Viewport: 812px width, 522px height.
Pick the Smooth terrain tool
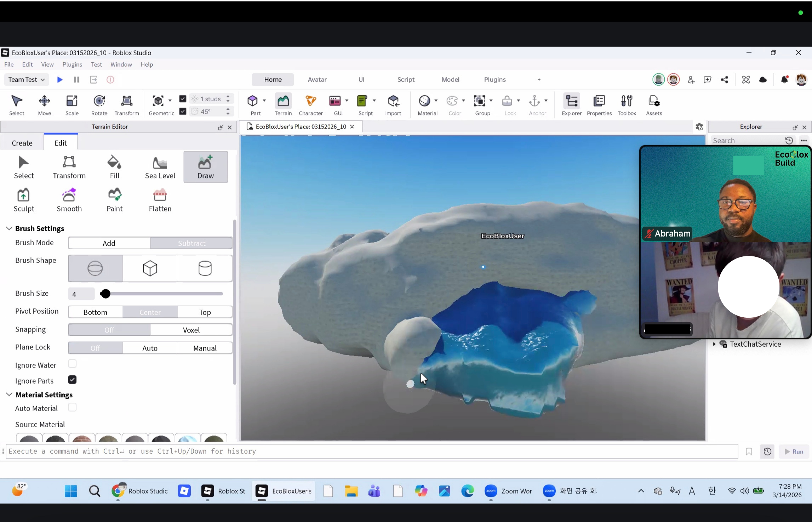tap(69, 200)
